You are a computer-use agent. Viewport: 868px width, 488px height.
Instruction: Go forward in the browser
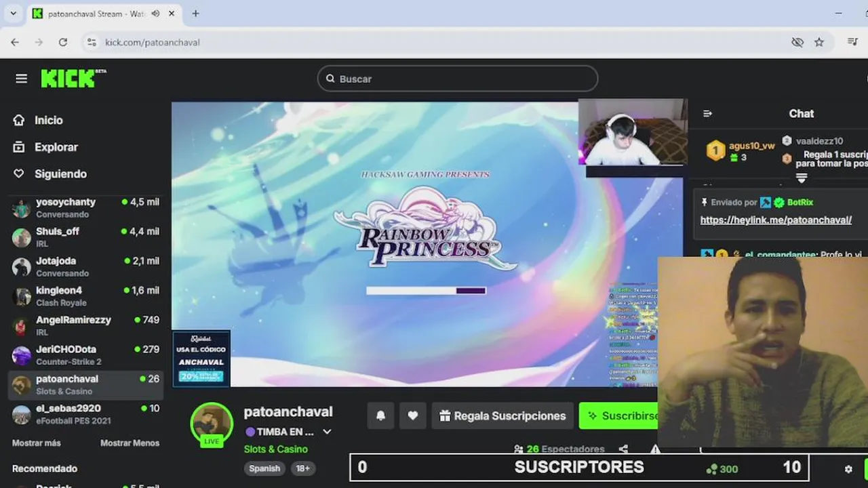39,42
